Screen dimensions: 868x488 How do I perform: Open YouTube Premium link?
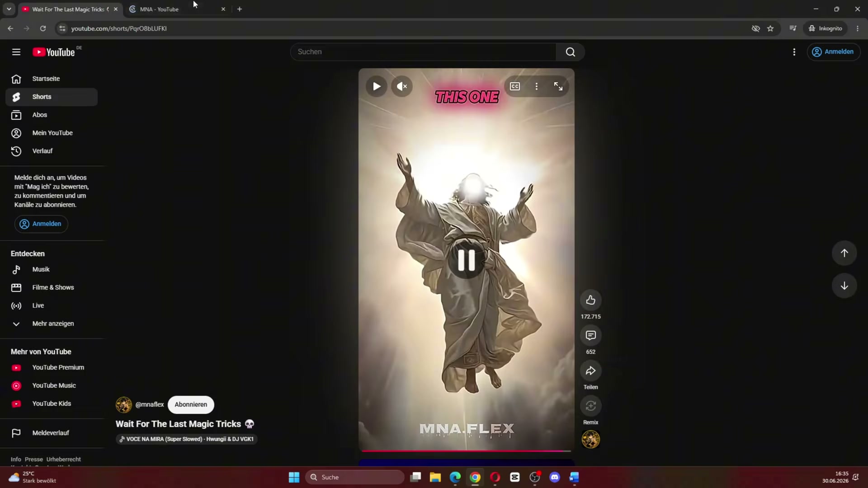tap(52, 367)
